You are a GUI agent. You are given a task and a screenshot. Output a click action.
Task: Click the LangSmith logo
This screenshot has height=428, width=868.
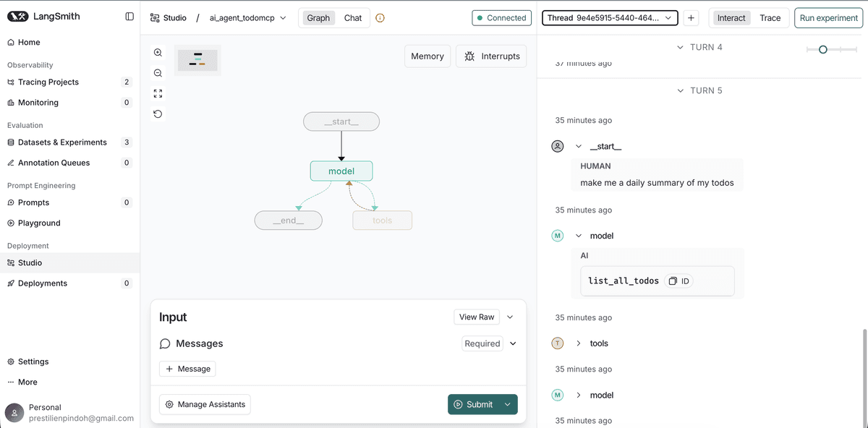43,17
